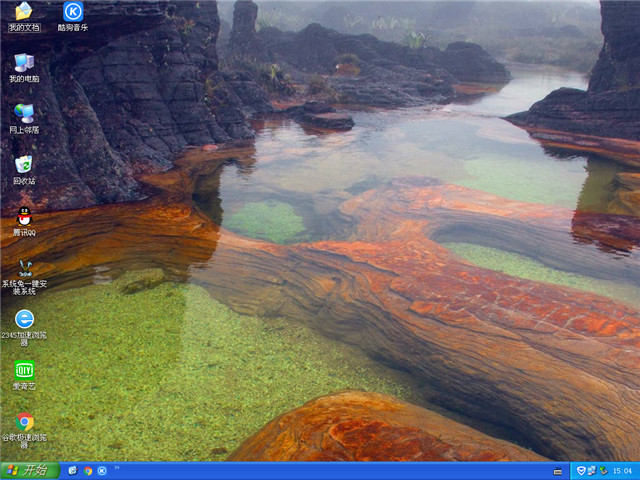Open the 我的文档 (My Documents) folder icon
Image resolution: width=640 pixels, height=480 pixels.
(24, 12)
